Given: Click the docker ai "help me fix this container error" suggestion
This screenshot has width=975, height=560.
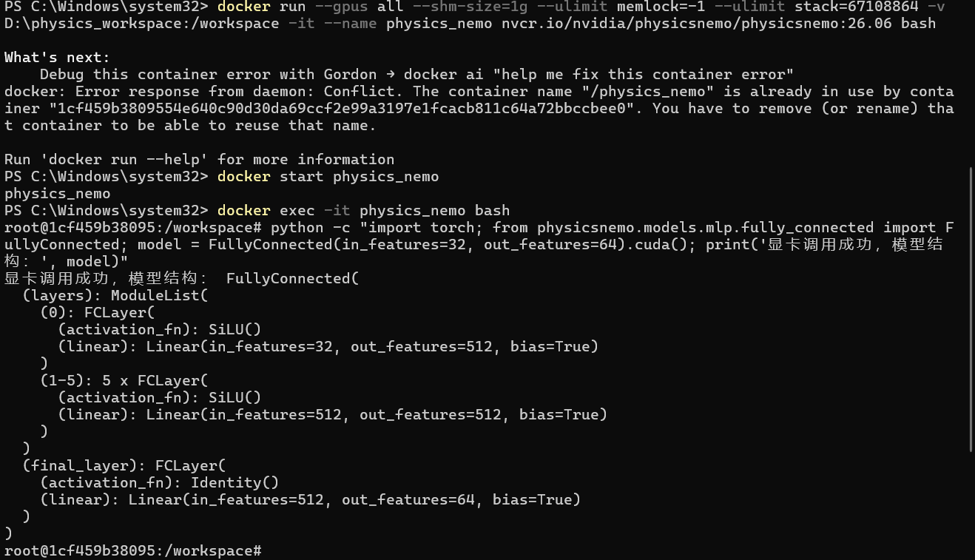Looking at the screenshot, I should [598, 75].
